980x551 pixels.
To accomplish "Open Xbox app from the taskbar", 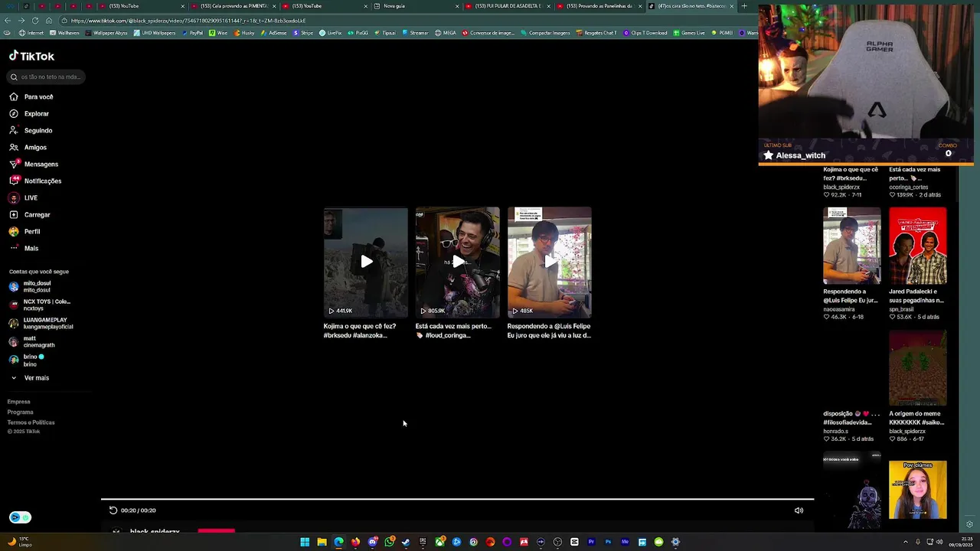I will [439, 542].
